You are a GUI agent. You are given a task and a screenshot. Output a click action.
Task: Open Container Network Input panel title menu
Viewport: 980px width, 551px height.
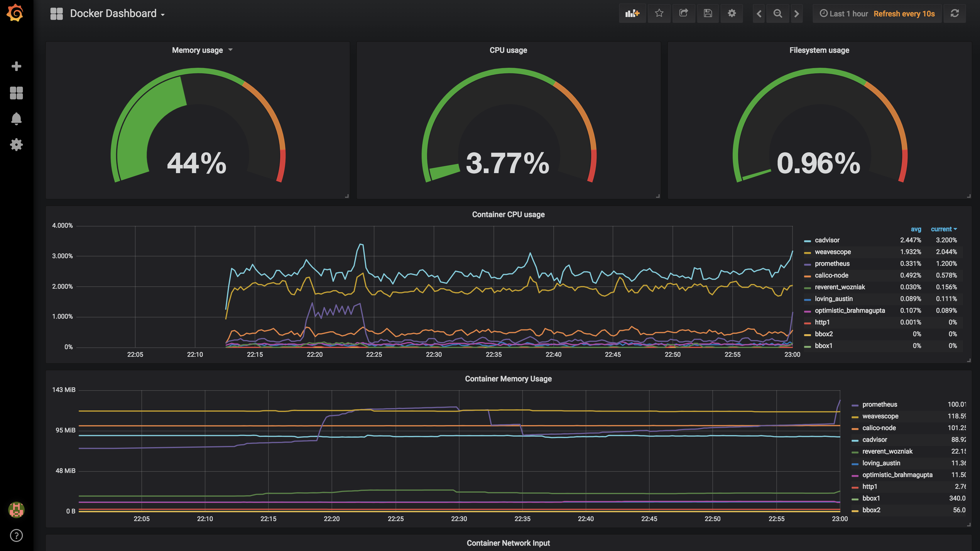pos(508,543)
